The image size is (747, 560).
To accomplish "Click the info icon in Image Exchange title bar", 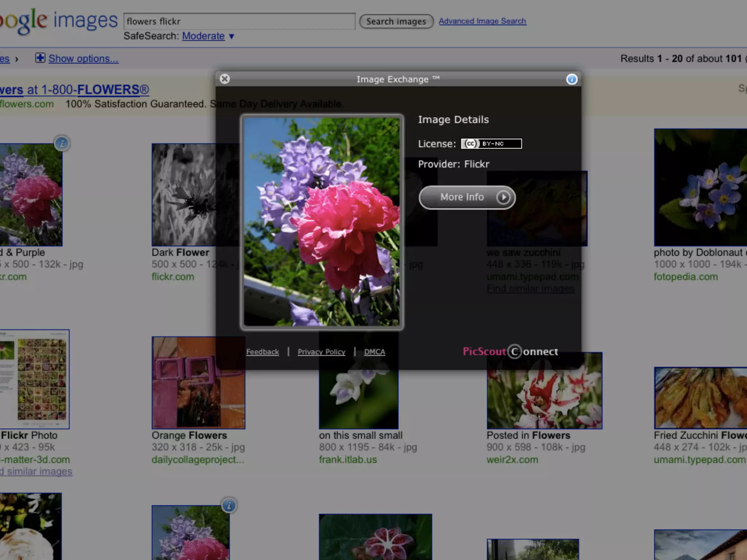I will [x=572, y=79].
